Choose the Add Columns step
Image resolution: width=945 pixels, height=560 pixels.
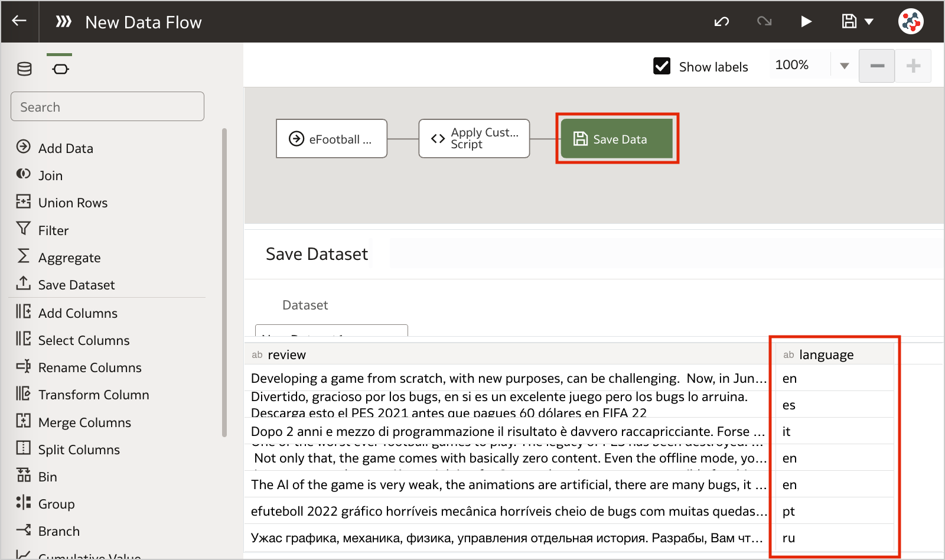67,312
